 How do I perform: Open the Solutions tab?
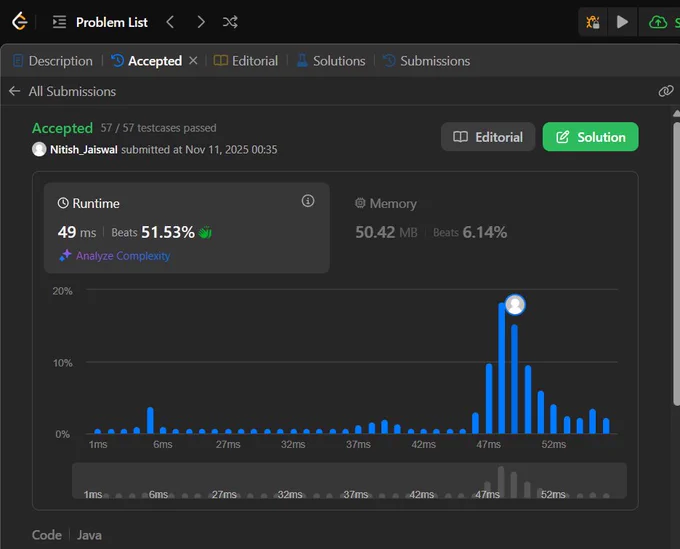point(331,61)
